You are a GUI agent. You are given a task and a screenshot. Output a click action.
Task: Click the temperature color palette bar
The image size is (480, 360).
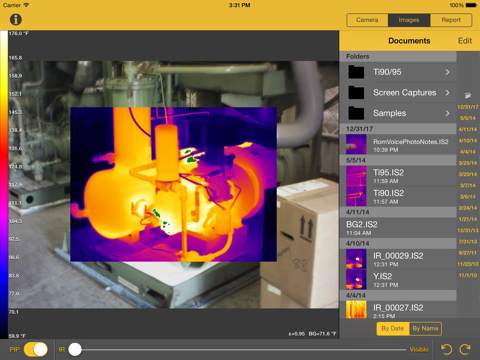click(x=4, y=185)
